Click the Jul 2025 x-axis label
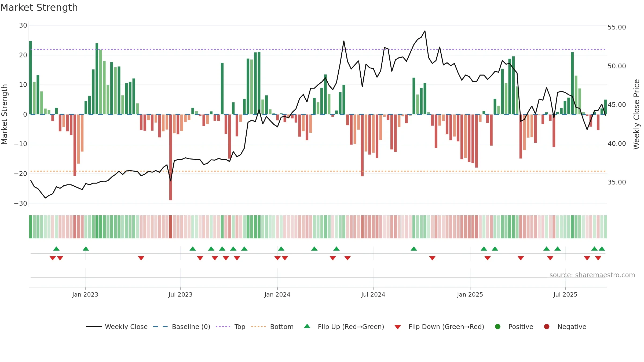The image size is (644, 362). pos(565,294)
